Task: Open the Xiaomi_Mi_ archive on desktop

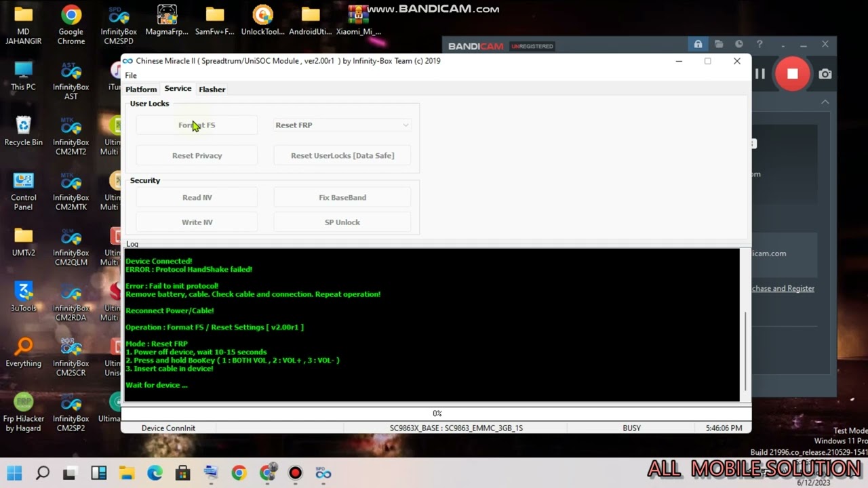Action: pos(358,20)
